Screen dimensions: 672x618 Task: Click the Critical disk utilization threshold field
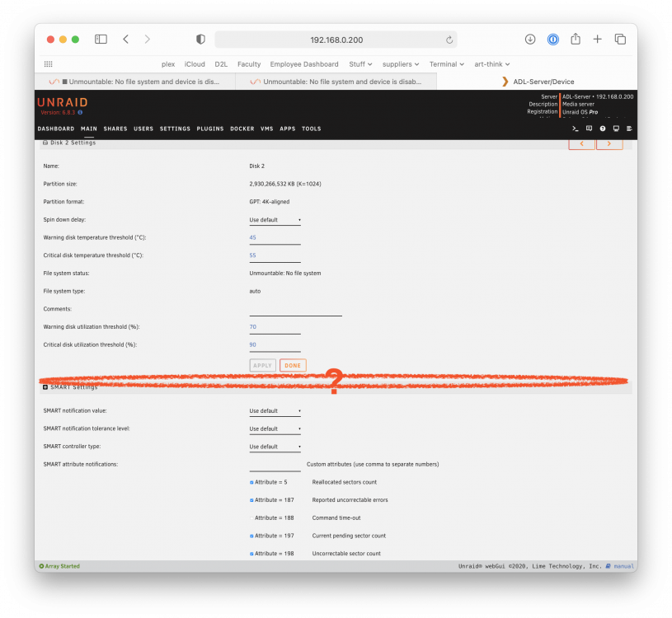pyautogui.click(x=275, y=345)
